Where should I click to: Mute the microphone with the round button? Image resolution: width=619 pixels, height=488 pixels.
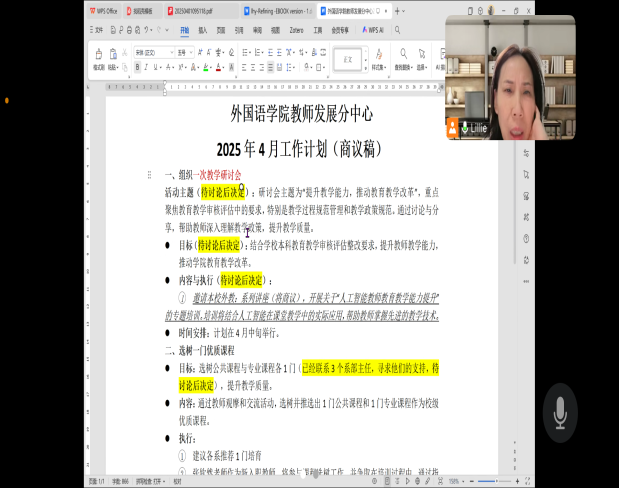(562, 413)
